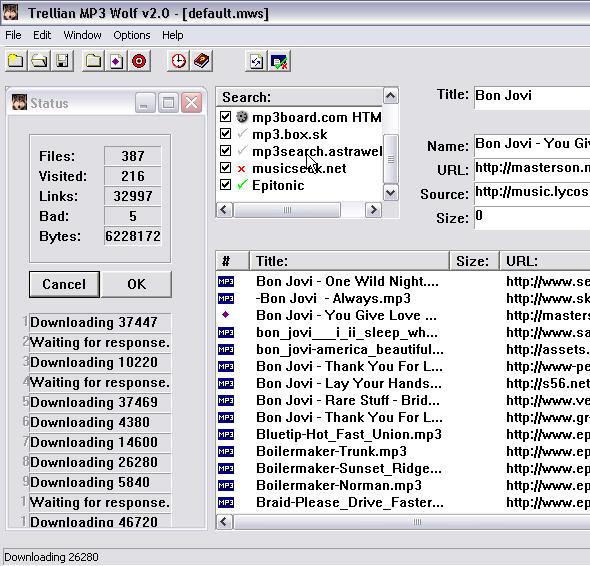Click the wolf icon in the main title bar
The image size is (590, 566).
10,13
